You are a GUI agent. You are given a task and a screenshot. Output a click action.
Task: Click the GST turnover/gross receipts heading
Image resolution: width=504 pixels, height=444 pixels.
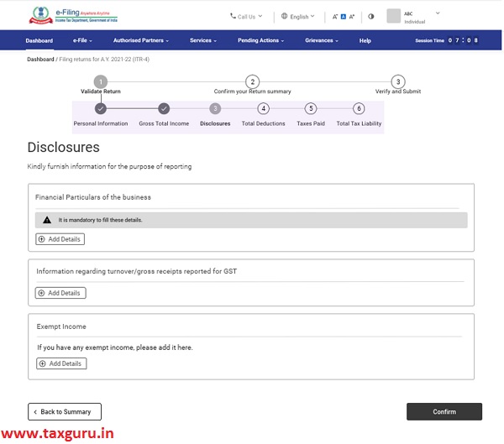pos(137,271)
